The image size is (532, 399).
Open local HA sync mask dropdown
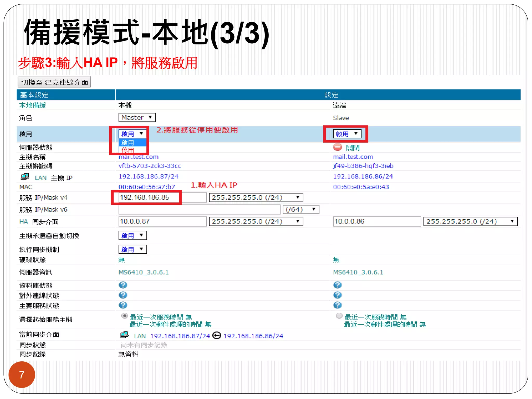256,221
